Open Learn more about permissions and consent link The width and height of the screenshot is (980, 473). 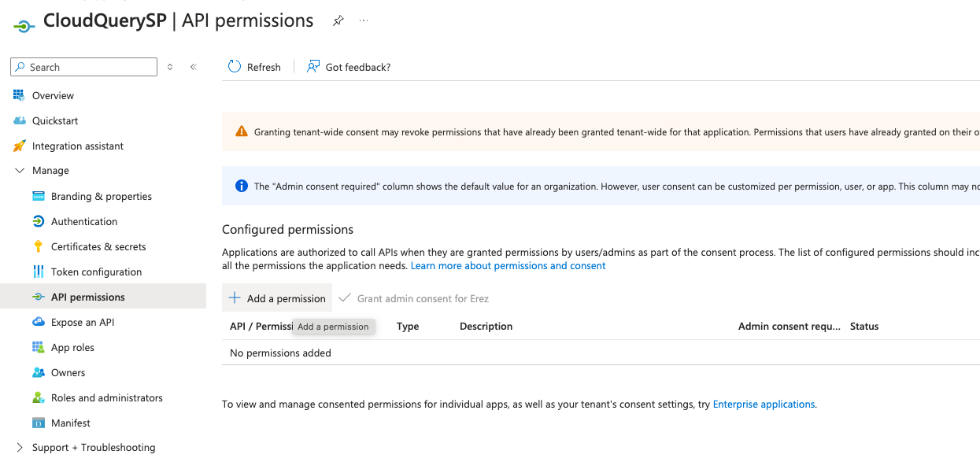point(508,266)
